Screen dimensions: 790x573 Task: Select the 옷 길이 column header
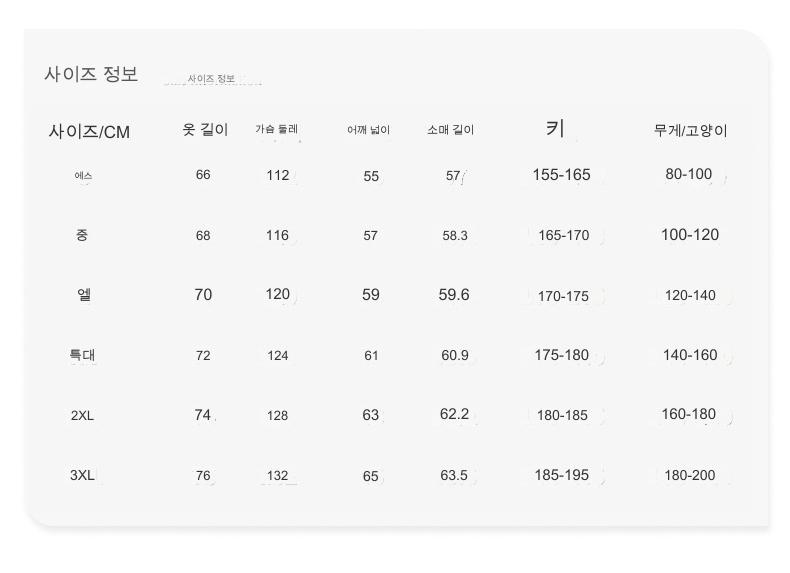point(205,129)
